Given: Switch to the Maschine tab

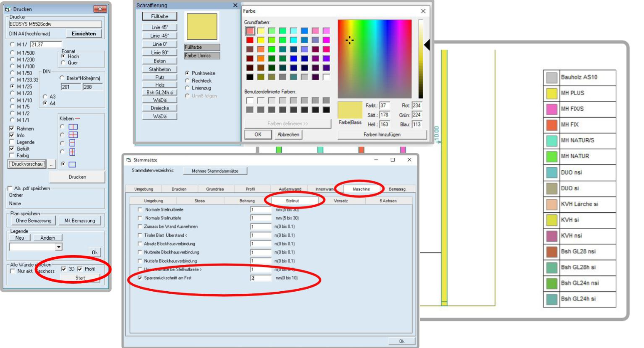Looking at the screenshot, I should [x=361, y=189].
